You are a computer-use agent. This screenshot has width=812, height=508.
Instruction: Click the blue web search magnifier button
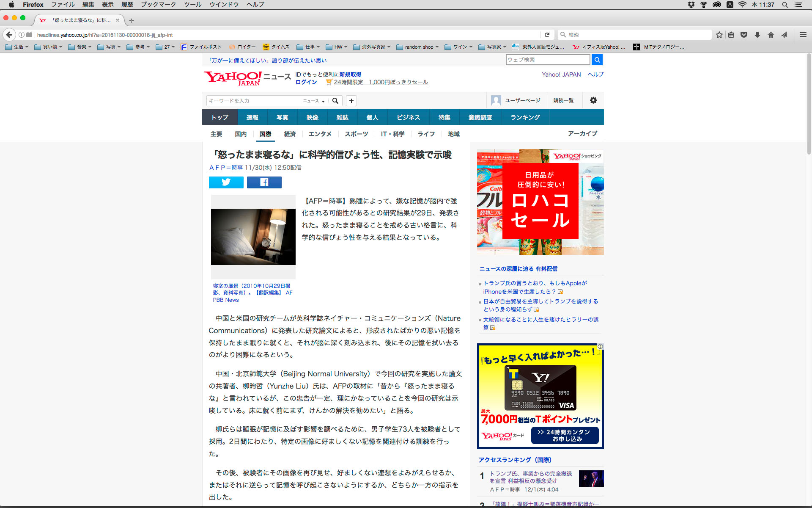pyautogui.click(x=597, y=60)
